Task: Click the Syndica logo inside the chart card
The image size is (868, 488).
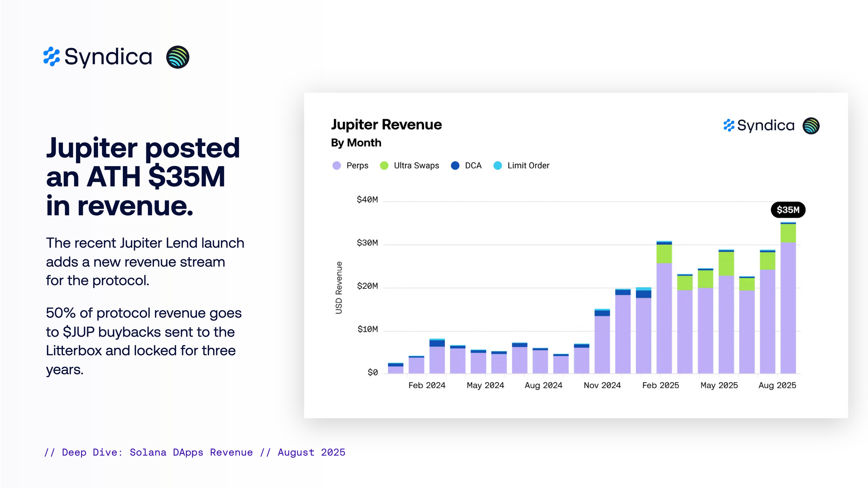Action: (759, 126)
